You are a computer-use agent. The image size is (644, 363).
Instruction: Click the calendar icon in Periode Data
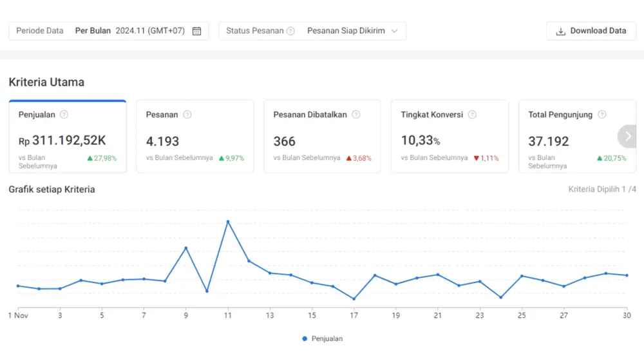click(x=197, y=31)
